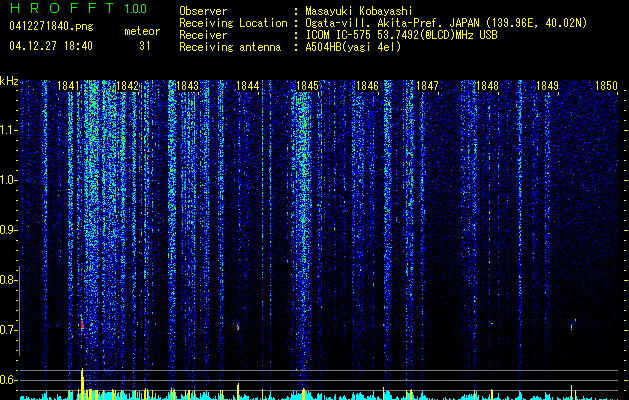Click the filename 0412271840.png
The width and height of the screenshot is (629, 400).
(x=51, y=27)
